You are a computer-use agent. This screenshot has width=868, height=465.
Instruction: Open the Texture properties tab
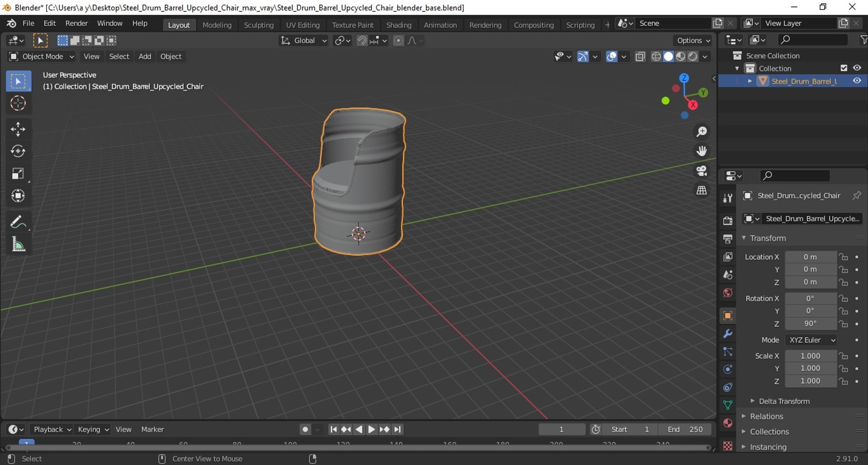click(727, 446)
